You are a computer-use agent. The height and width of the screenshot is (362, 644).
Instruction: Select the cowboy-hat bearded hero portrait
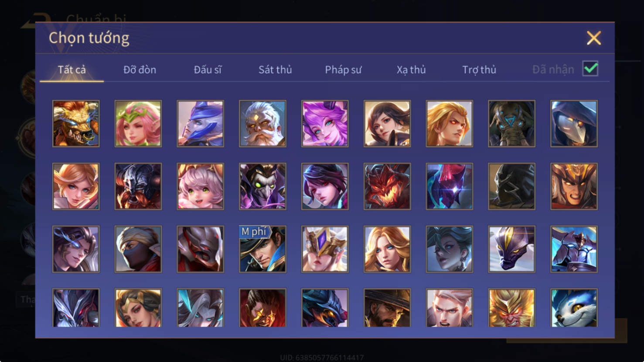tap(387, 308)
